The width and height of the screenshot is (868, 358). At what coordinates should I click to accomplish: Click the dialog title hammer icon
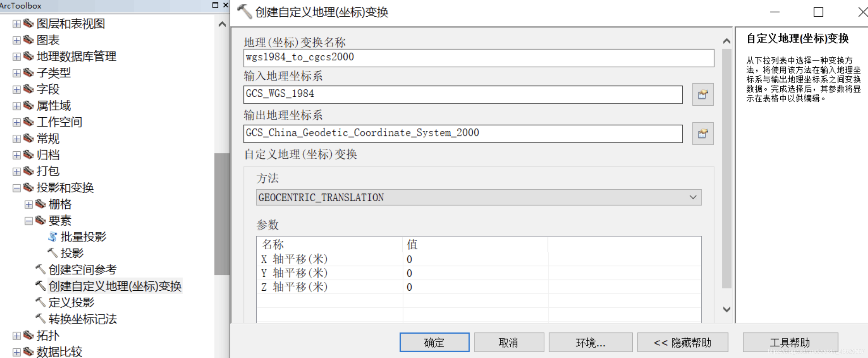244,12
